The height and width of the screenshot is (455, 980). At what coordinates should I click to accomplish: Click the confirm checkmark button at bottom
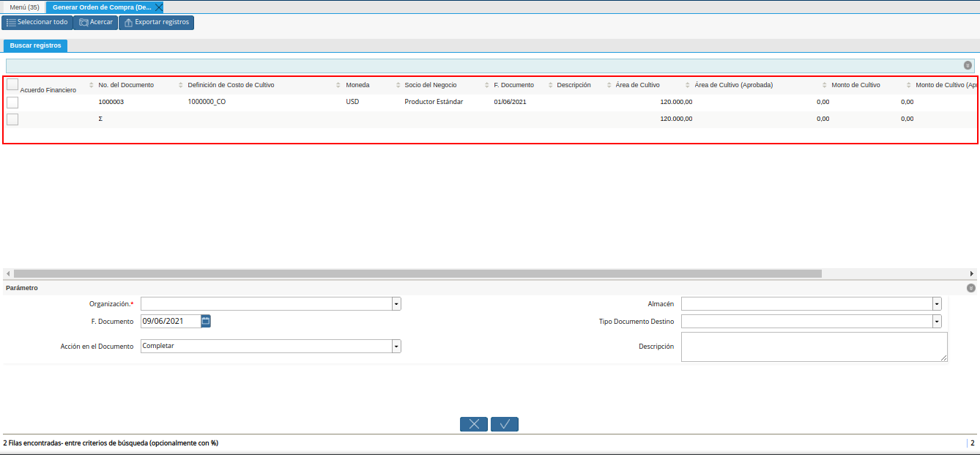(505, 424)
